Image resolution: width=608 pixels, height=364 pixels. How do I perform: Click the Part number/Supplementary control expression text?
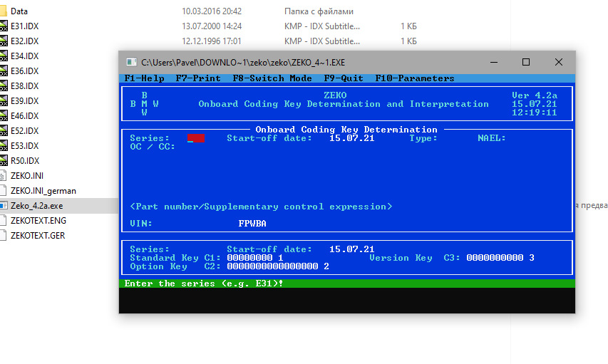[x=261, y=207]
